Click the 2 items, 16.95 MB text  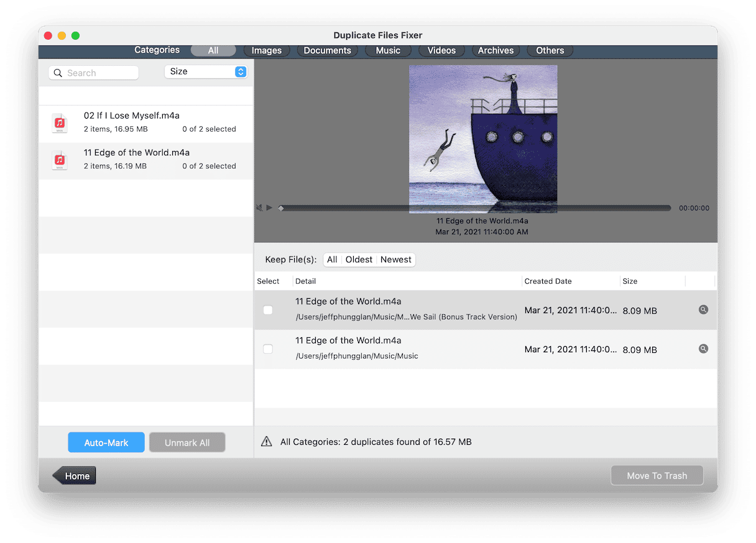pos(116,129)
